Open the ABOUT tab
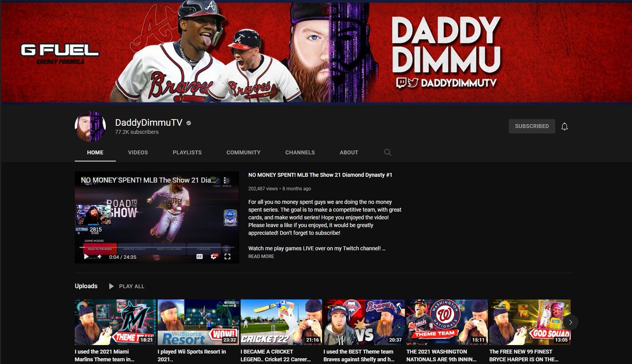 349,153
